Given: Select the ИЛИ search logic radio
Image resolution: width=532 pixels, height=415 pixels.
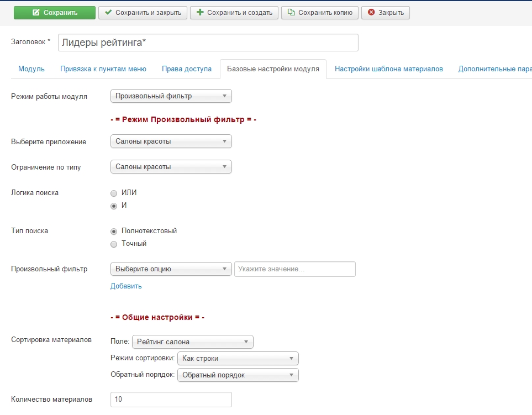Looking at the screenshot, I should 114,193.
